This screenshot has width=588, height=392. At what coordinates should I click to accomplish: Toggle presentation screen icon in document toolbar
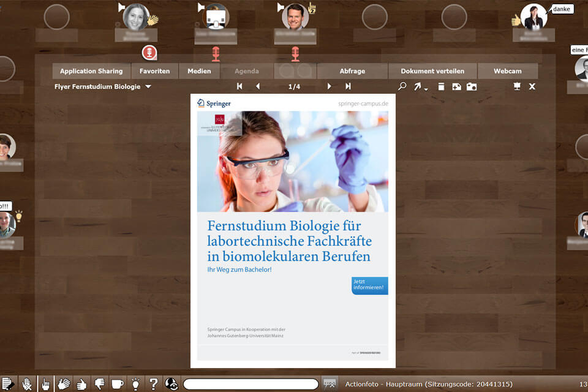tap(517, 87)
